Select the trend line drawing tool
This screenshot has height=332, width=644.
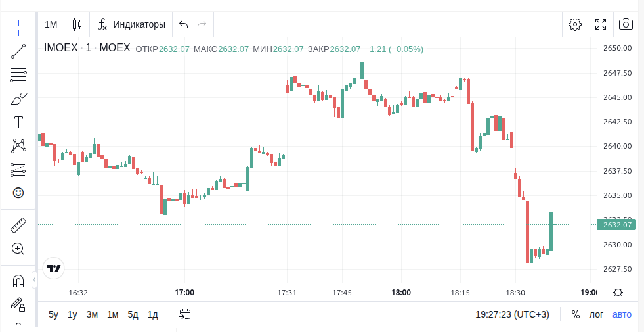pos(18,51)
